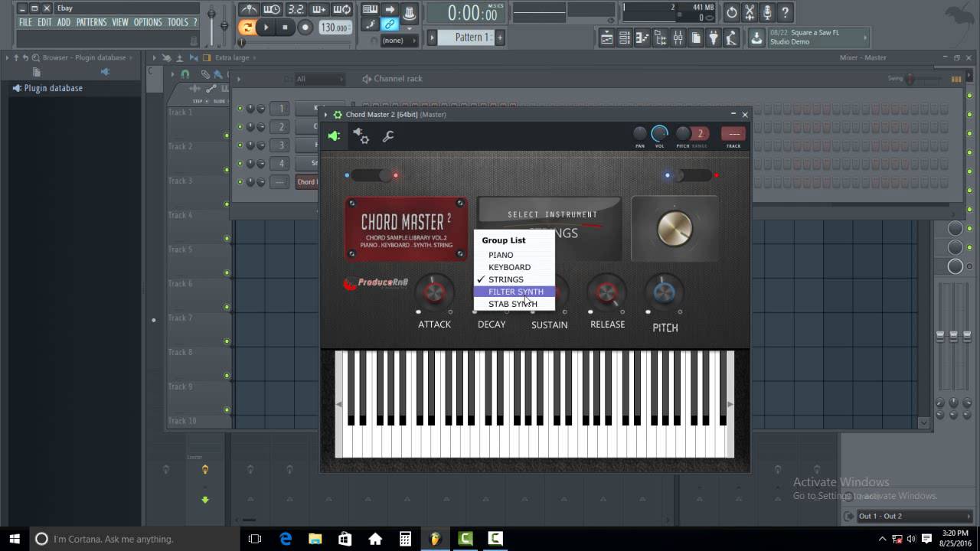
Task: Open the Square a Saw FL Studio Demo hint
Action: click(818, 37)
